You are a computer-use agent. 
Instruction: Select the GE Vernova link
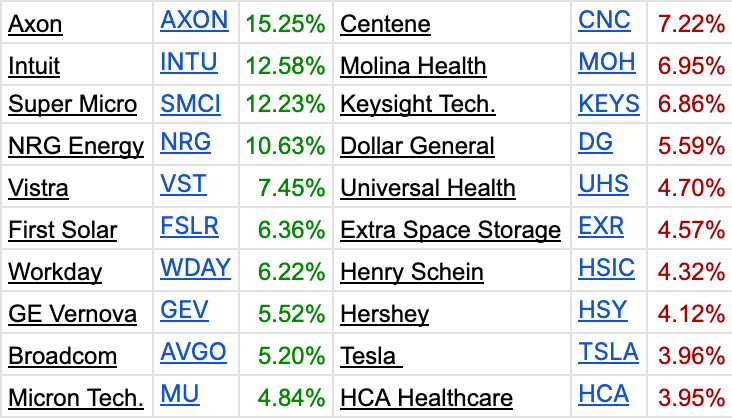click(x=72, y=314)
